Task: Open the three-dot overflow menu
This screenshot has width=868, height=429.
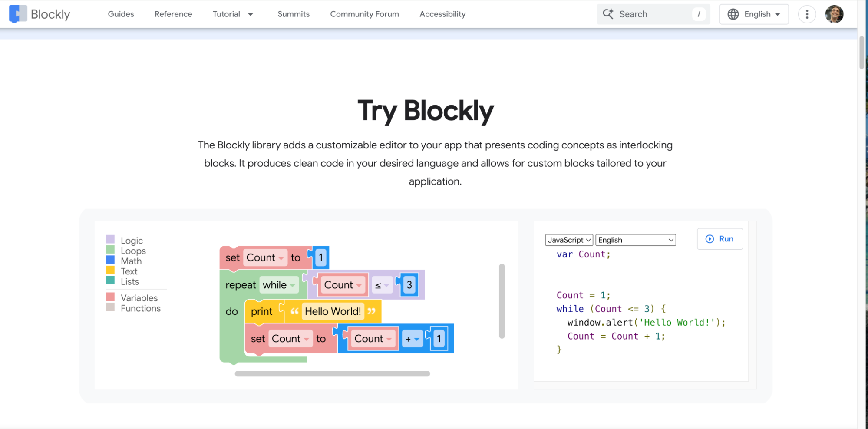Action: pos(807,14)
